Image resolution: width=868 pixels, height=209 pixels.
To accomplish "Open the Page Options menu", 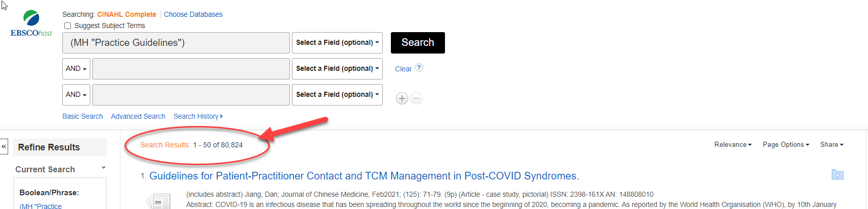I will point(786,145).
